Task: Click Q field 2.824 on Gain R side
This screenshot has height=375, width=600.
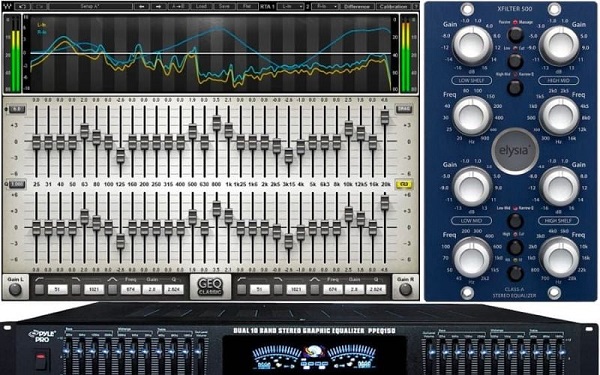Action: click(376, 290)
